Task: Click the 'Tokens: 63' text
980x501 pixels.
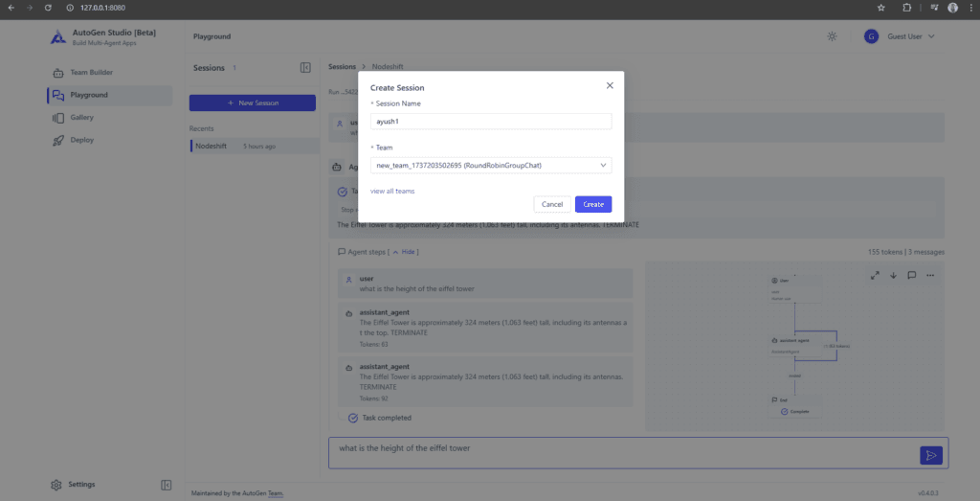Action: [x=374, y=344]
